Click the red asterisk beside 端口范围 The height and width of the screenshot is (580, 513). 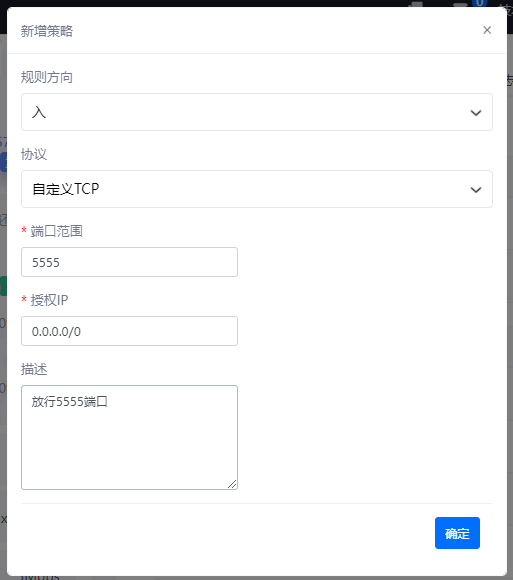[x=24, y=231]
